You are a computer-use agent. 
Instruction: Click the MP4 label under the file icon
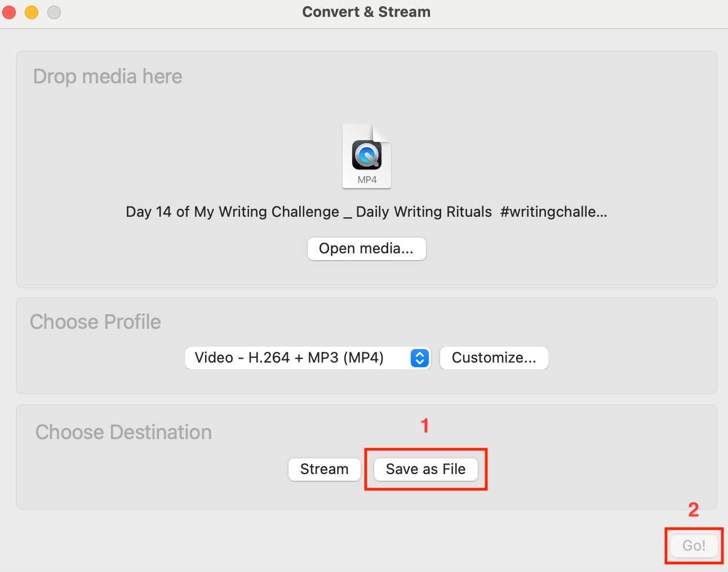[x=366, y=180]
